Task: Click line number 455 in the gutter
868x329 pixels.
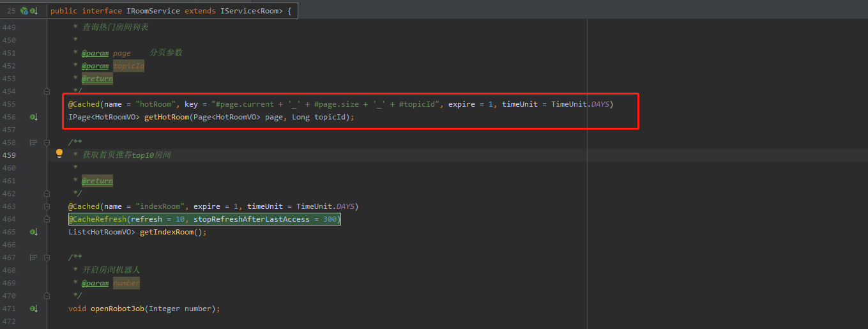Action: coord(9,104)
